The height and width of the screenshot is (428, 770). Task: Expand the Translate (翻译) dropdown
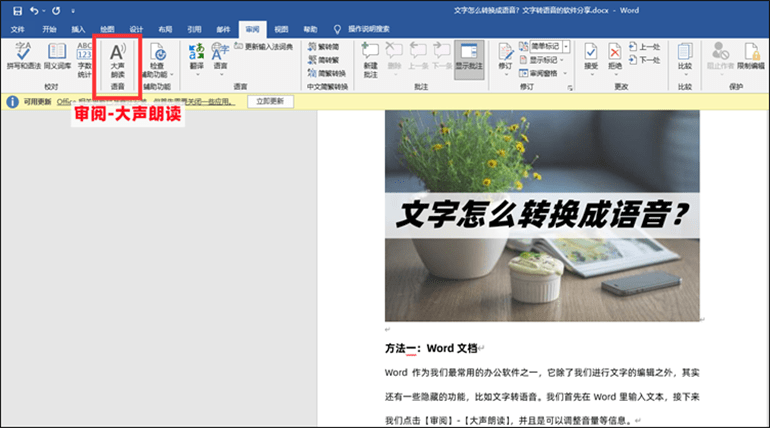[197, 60]
